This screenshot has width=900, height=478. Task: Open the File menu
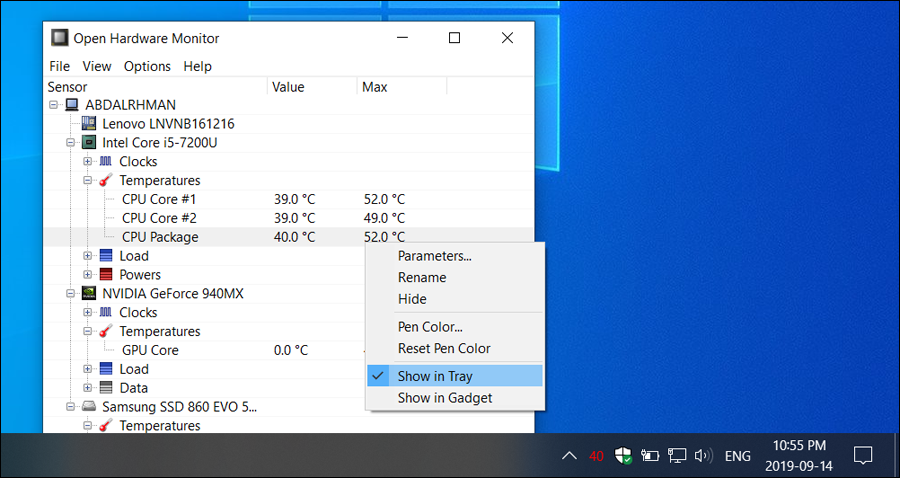click(60, 66)
